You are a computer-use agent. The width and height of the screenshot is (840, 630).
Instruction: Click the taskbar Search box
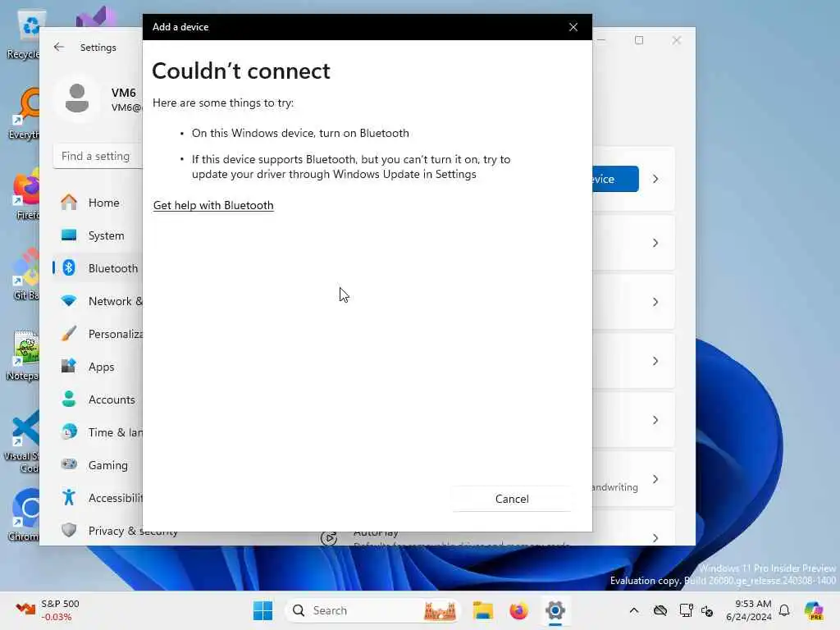tap(373, 610)
